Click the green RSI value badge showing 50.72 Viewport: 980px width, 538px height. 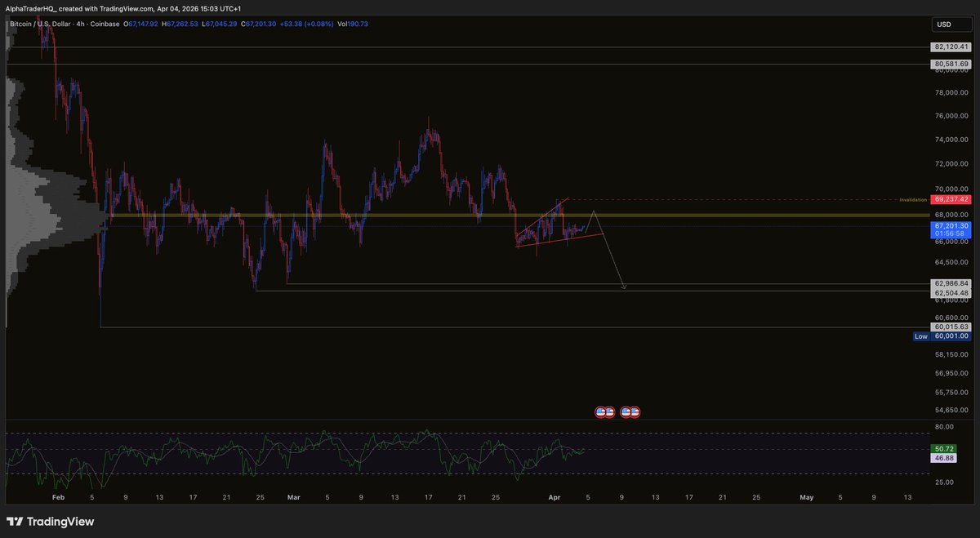943,448
